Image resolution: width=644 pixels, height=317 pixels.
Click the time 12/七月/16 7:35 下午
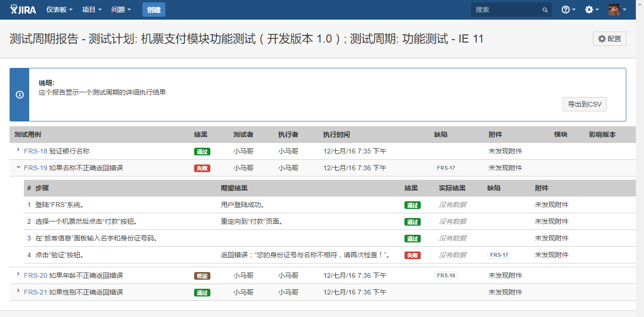pos(355,151)
